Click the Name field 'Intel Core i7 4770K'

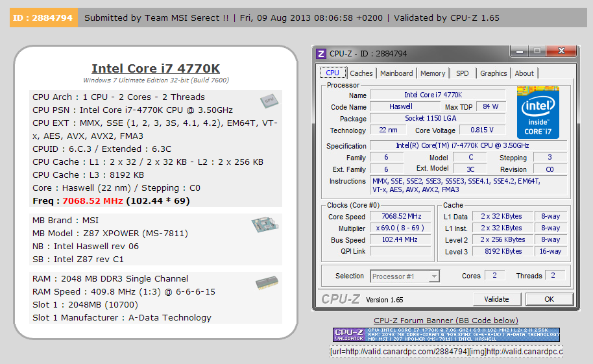coord(437,95)
